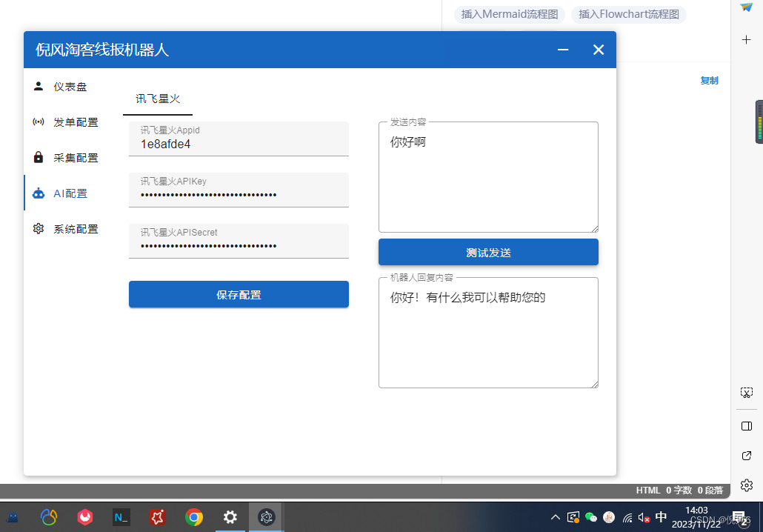
Task: Open the colorful circles app in taskbar
Action: 49,517
